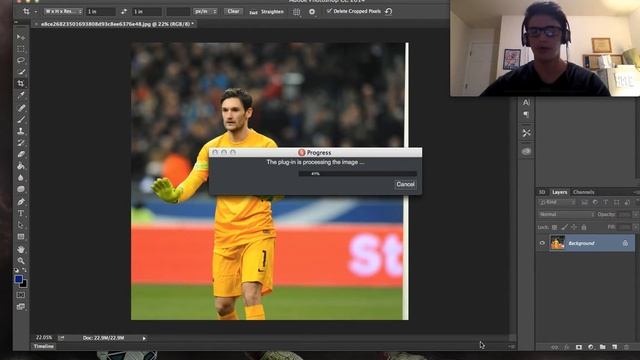This screenshot has height=360, width=640.
Task: Select the Zoom tool
Action: pos(21,260)
